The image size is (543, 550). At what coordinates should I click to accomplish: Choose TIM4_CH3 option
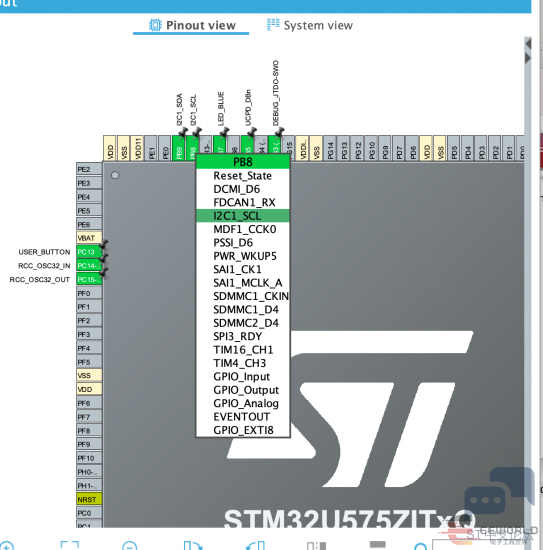[x=243, y=363]
